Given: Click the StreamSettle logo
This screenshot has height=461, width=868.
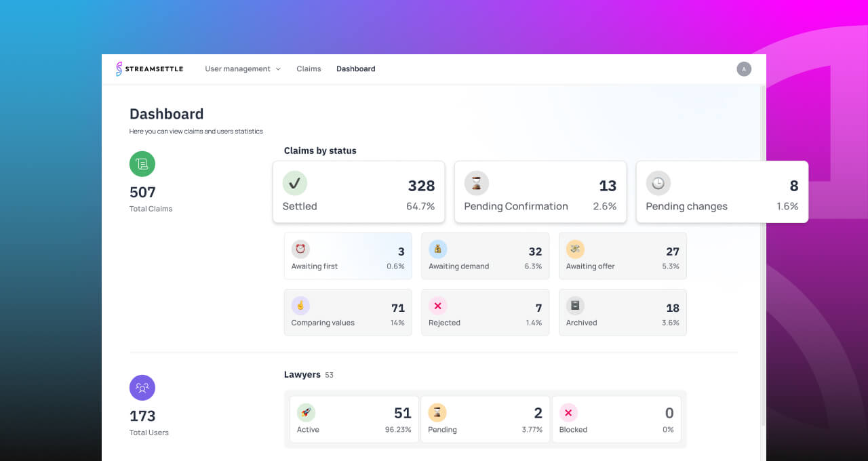Looking at the screenshot, I should click(149, 68).
